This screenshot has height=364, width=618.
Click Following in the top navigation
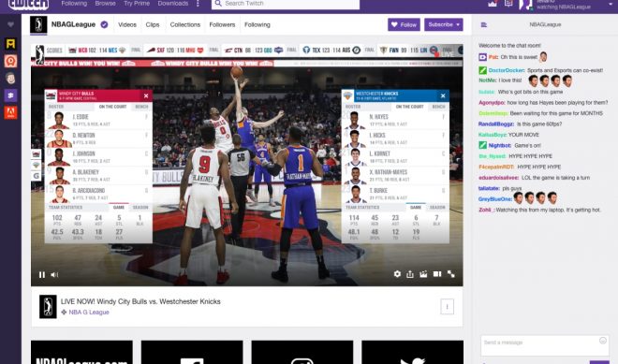[74, 3]
